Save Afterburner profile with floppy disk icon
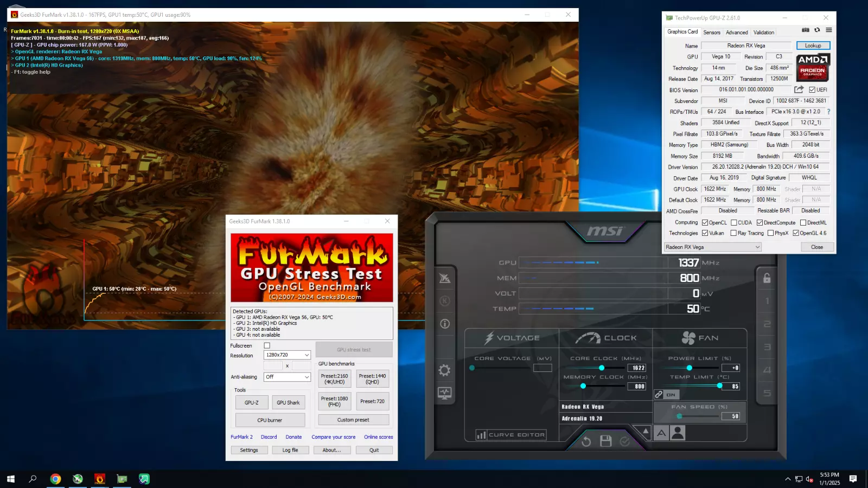The height and width of the screenshot is (488, 868). pyautogui.click(x=606, y=441)
